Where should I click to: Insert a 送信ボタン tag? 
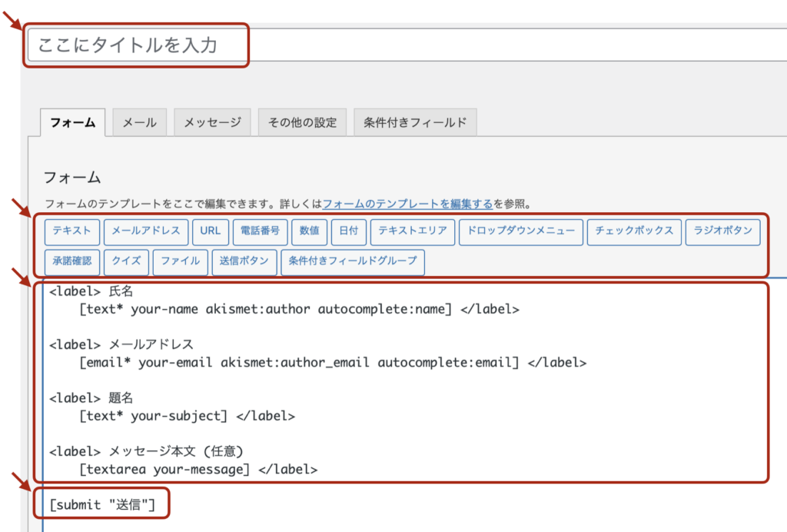244,261
